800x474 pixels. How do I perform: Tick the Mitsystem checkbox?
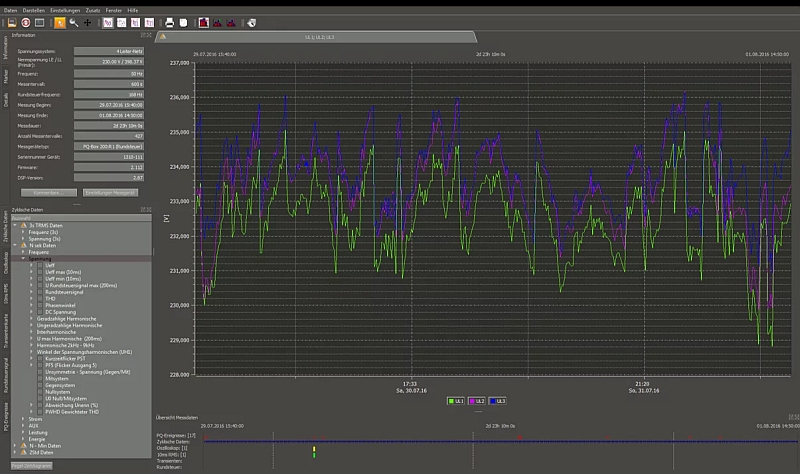point(40,379)
